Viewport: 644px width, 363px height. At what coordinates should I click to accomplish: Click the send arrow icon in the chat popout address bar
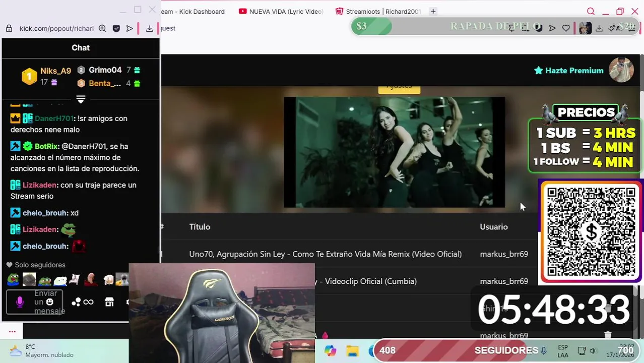point(130,29)
